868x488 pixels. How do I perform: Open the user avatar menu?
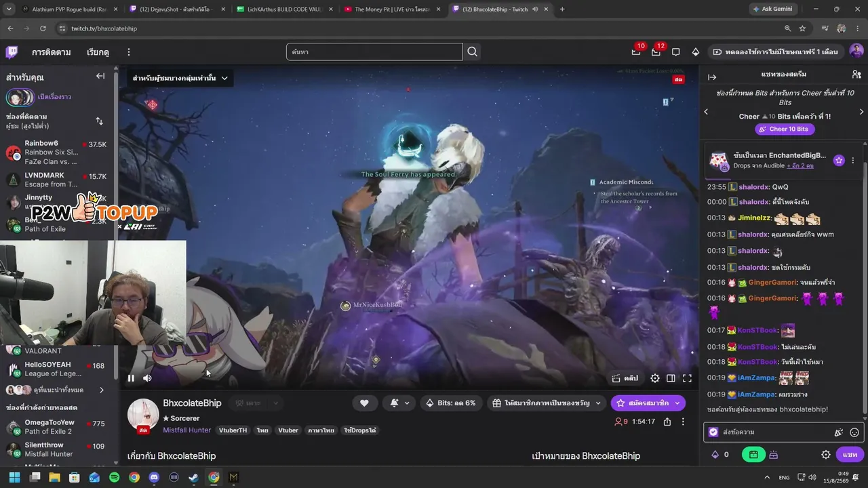pos(856,52)
